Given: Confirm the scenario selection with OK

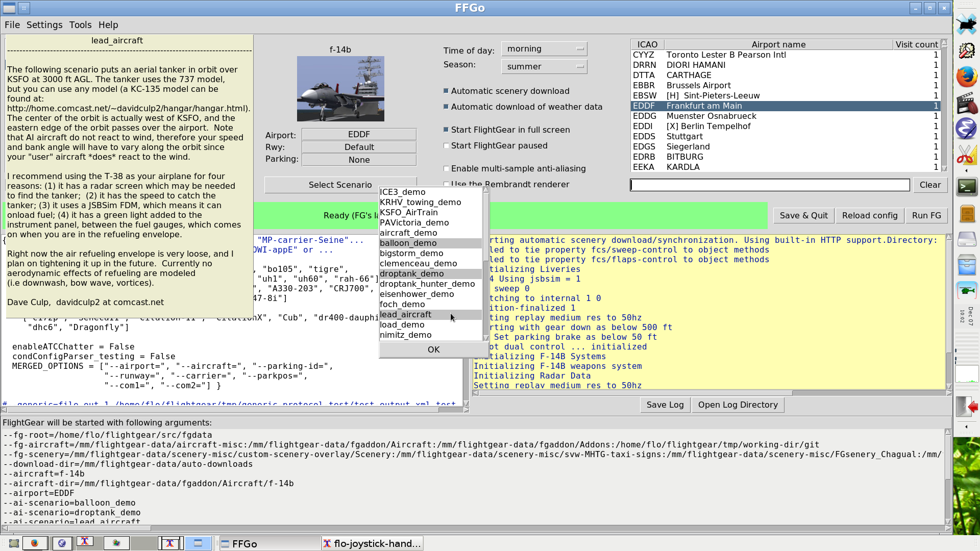Looking at the screenshot, I should [434, 349].
